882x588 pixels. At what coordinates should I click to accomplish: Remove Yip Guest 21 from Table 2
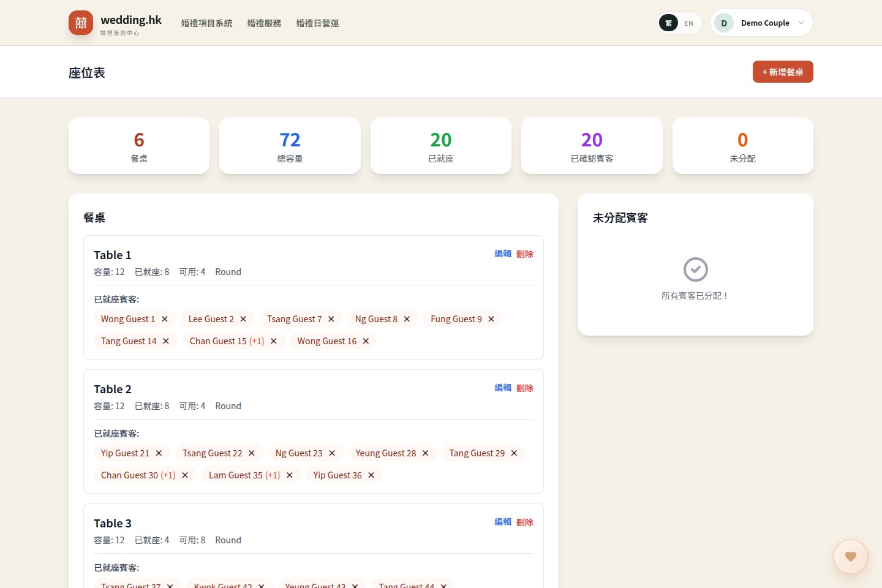pos(159,453)
